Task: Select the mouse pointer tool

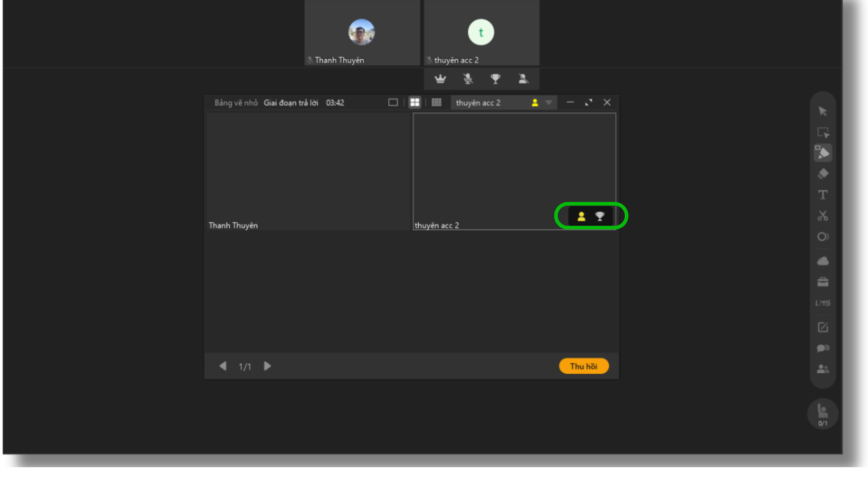Action: (822, 111)
